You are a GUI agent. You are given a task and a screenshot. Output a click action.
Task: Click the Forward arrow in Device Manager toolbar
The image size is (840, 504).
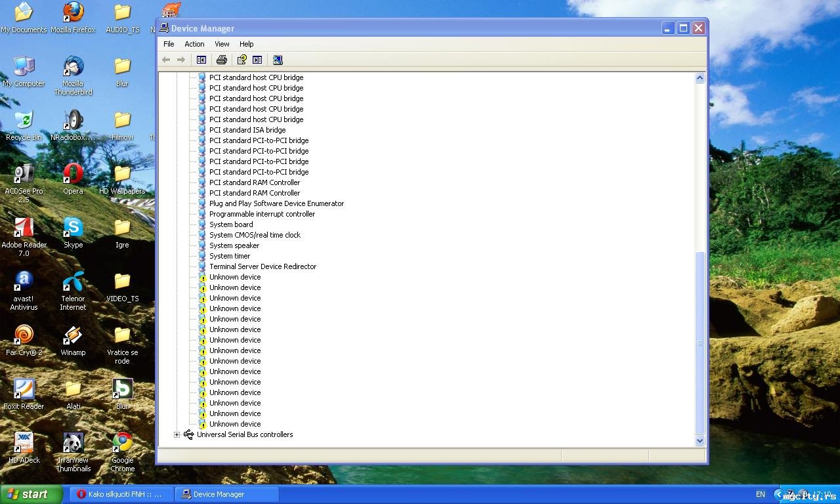[x=181, y=60]
